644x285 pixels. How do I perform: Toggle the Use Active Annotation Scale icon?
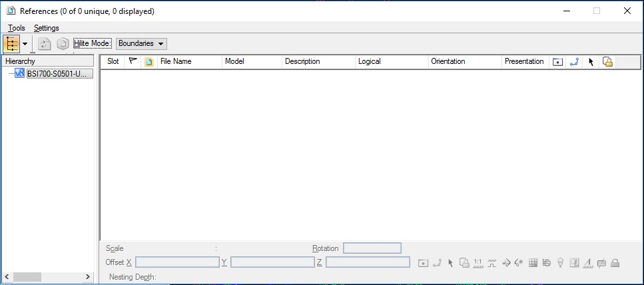(x=588, y=263)
